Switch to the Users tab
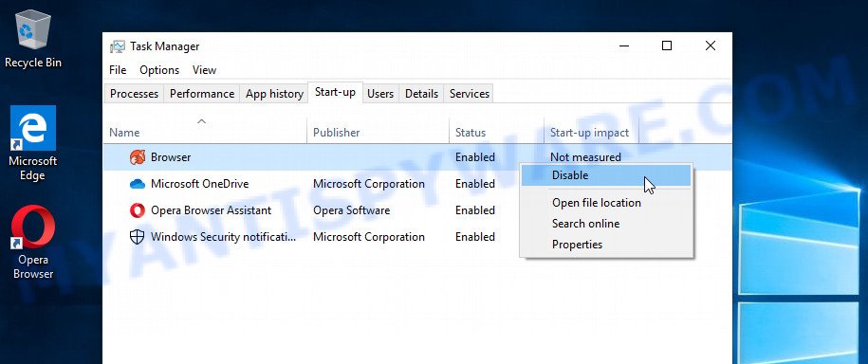 380,94
